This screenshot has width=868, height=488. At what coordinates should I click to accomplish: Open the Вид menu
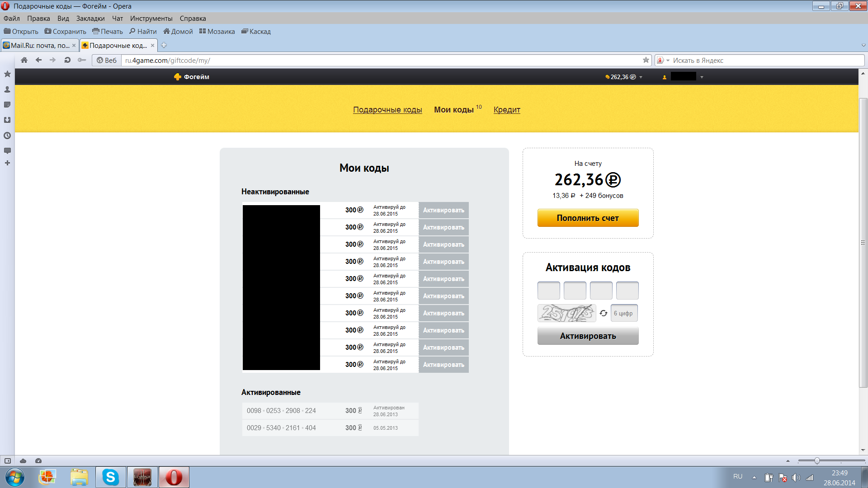tap(63, 19)
